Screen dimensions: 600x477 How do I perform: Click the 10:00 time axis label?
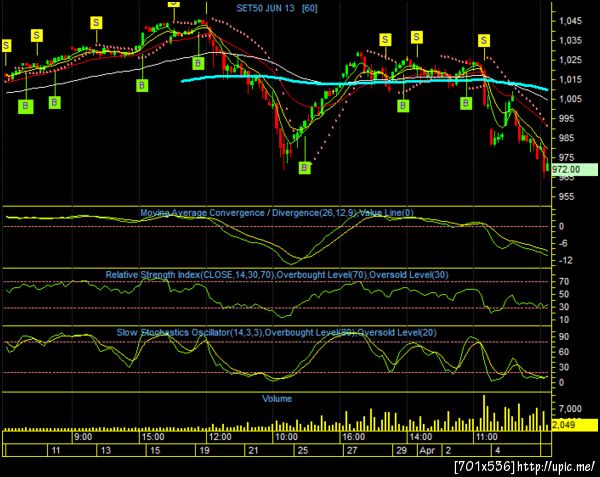286,437
